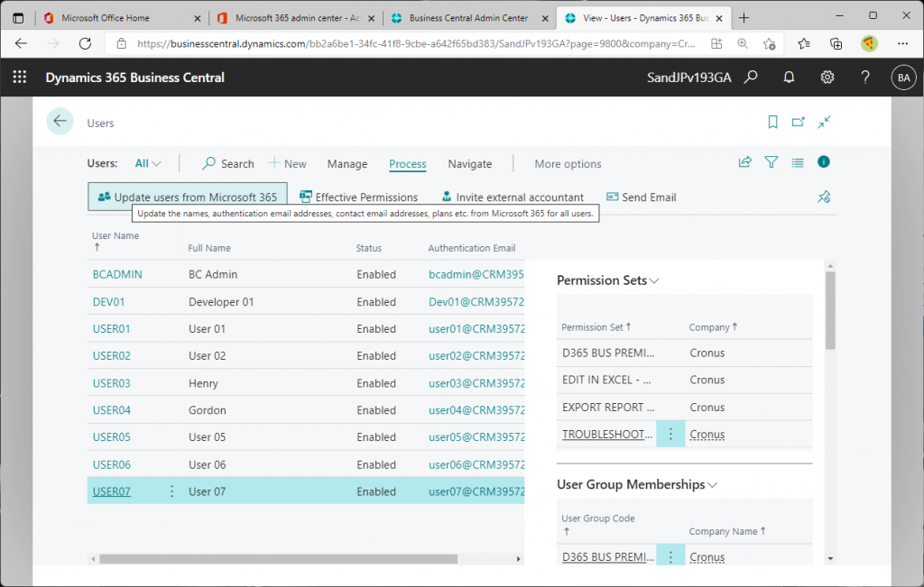Close the View - Users browser tab
The width and height of the screenshot is (924, 587).
point(719,18)
